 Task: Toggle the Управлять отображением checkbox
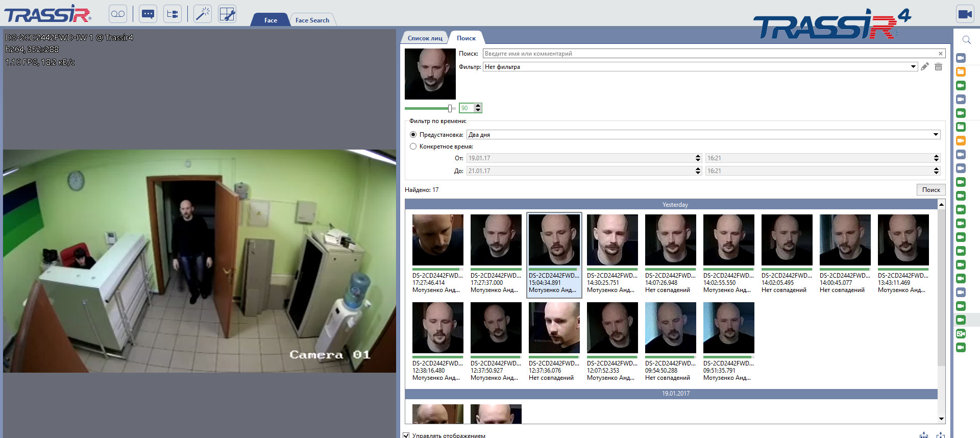pyautogui.click(x=406, y=435)
